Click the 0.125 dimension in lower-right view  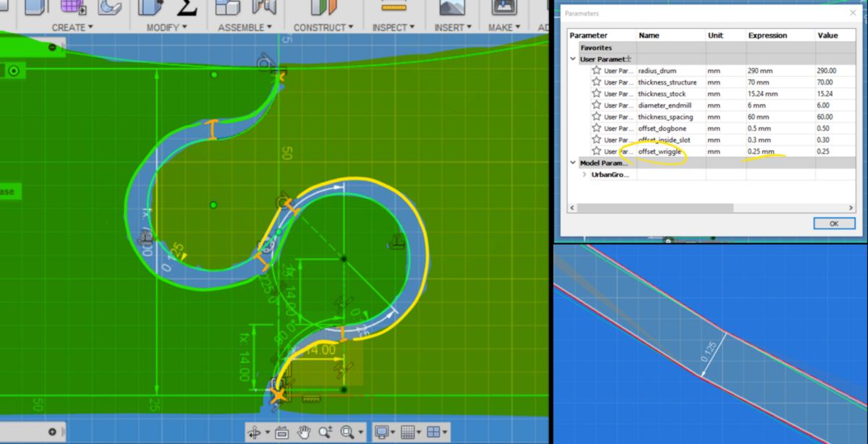(x=710, y=352)
